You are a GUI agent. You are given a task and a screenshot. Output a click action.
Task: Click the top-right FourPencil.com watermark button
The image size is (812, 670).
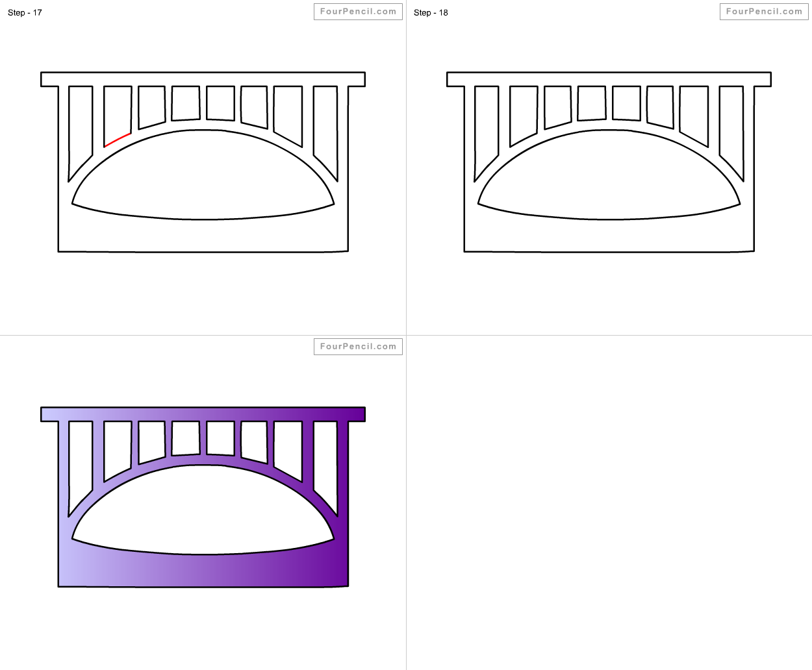click(763, 11)
